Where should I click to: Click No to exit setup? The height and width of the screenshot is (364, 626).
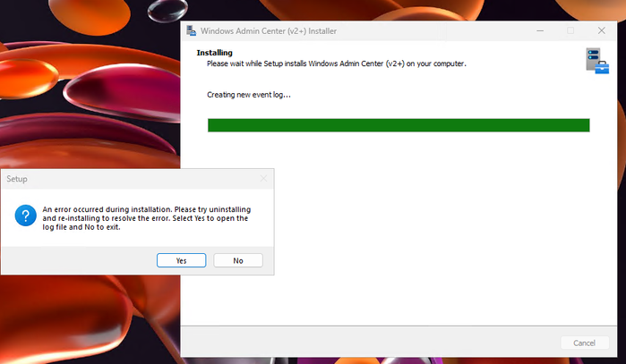pyautogui.click(x=238, y=260)
